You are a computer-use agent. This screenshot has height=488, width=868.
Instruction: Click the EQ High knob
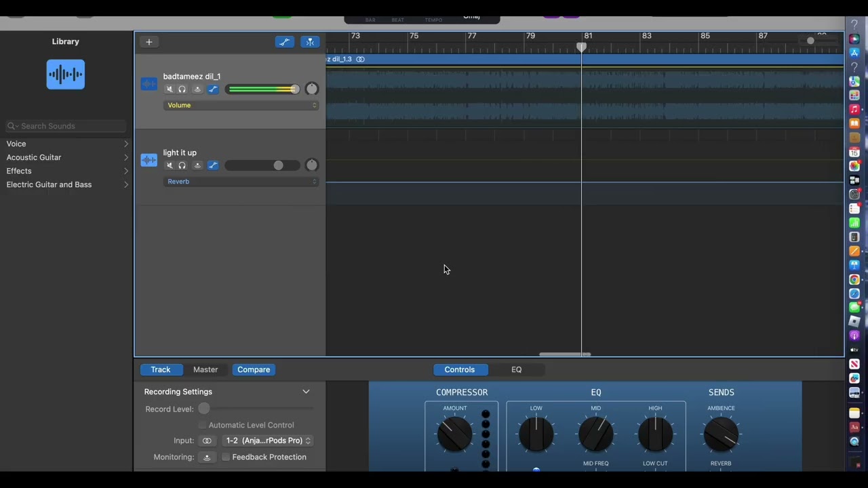[x=655, y=434]
